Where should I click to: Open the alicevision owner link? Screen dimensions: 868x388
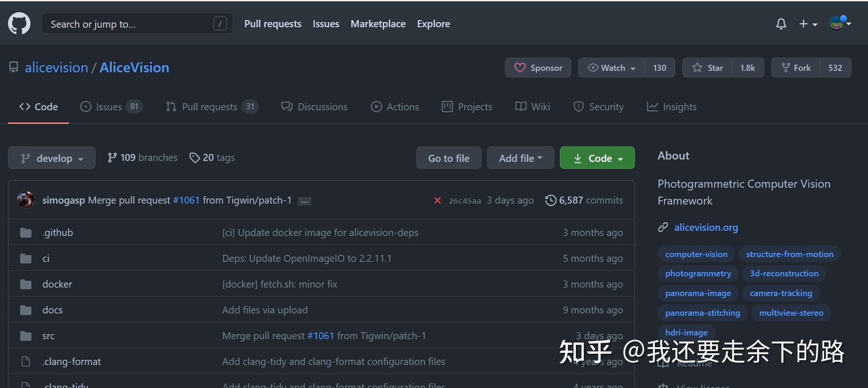pyautogui.click(x=56, y=68)
